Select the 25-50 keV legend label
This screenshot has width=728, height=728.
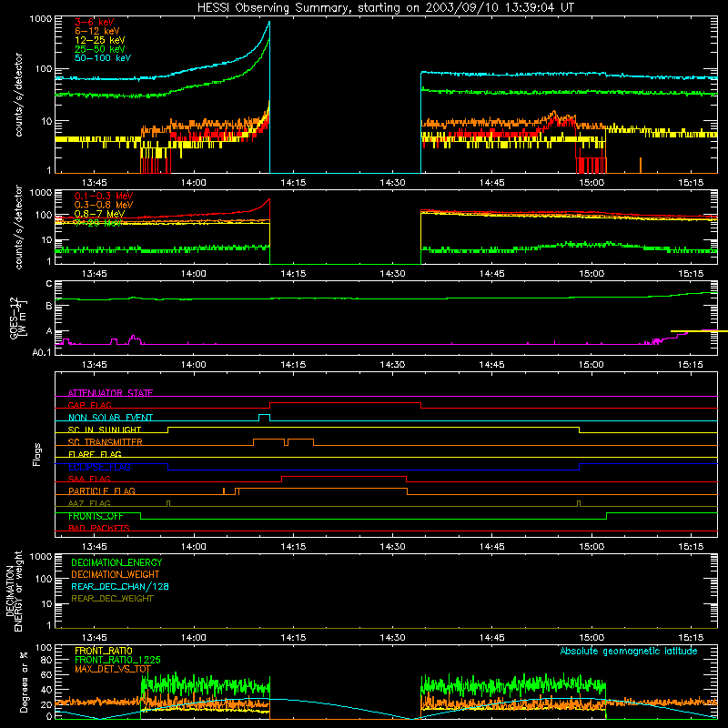click(100, 49)
